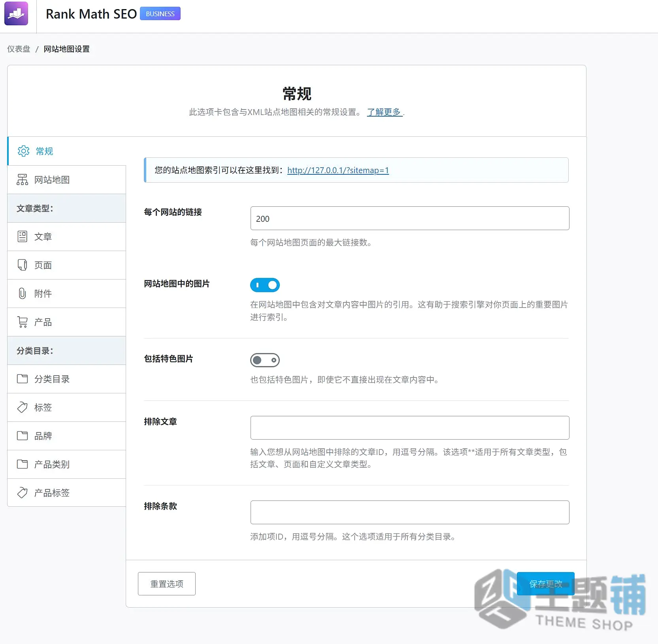Open the 标签 taxonomy tab

pyautogui.click(x=67, y=407)
